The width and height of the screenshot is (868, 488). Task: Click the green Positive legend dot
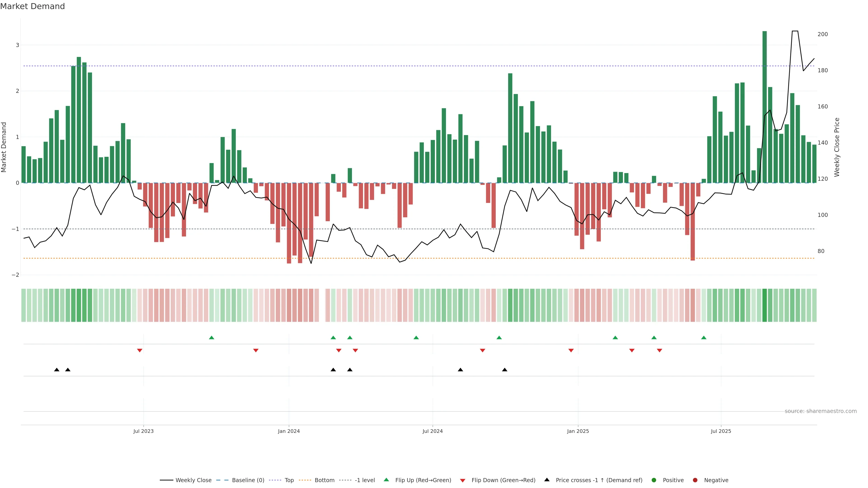[x=654, y=480]
